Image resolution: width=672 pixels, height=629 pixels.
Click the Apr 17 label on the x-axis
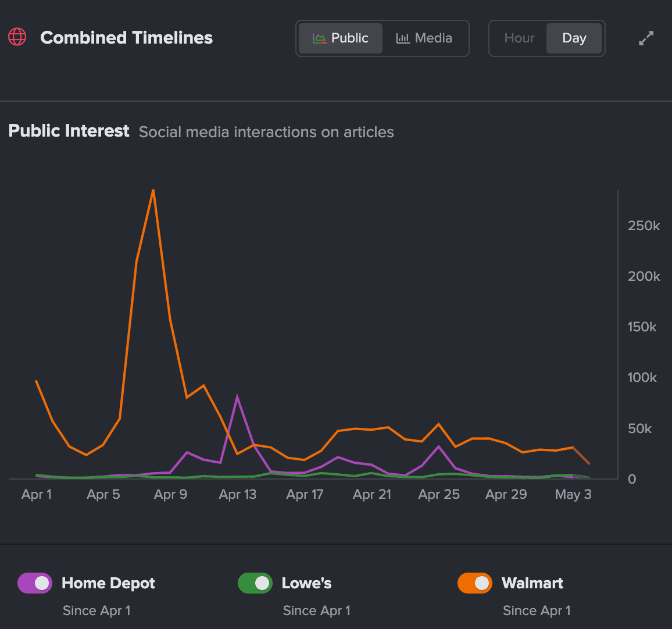click(x=305, y=494)
